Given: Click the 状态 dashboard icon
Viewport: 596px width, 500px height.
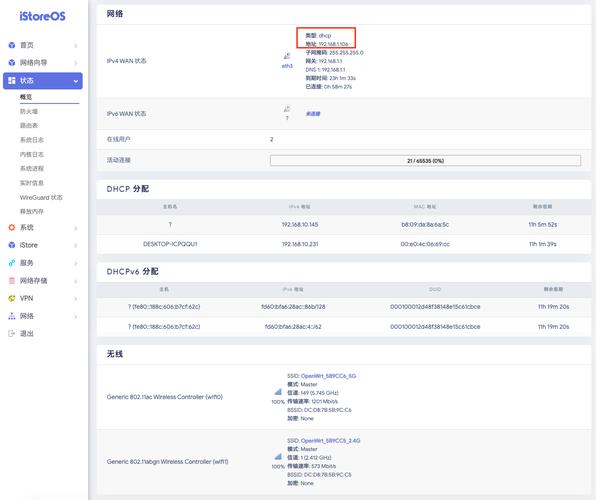Looking at the screenshot, I should [x=12, y=81].
